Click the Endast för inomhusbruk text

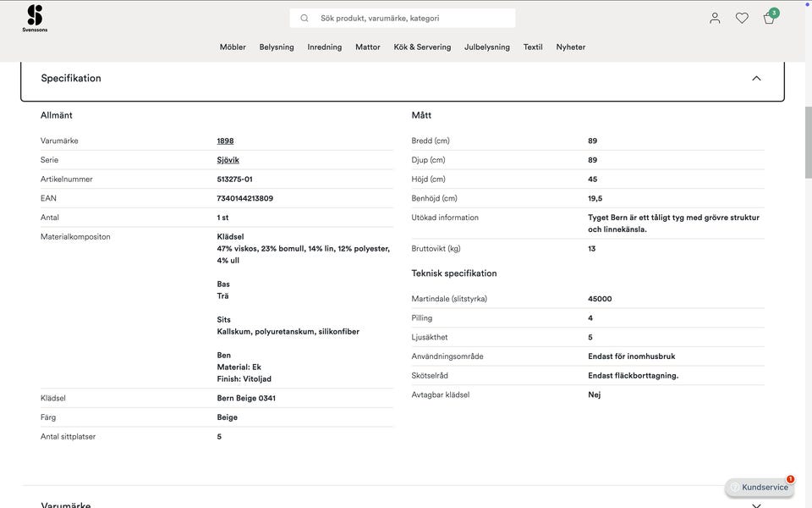pos(631,356)
